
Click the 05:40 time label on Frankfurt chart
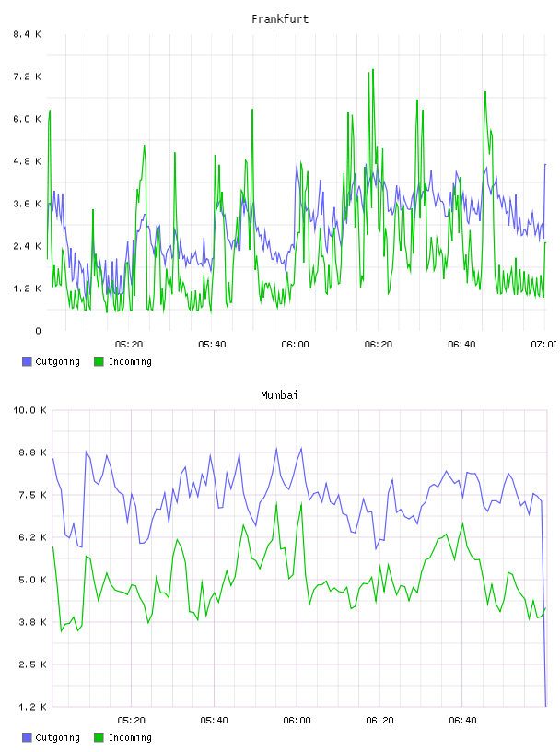(x=212, y=345)
